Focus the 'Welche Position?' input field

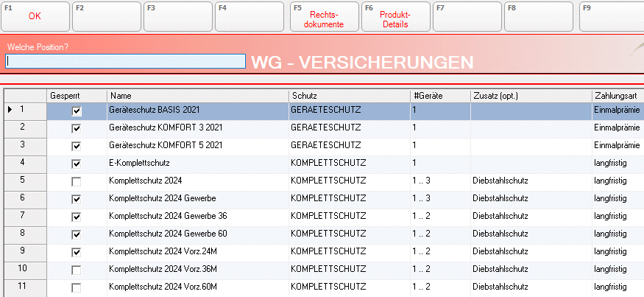[x=125, y=62]
